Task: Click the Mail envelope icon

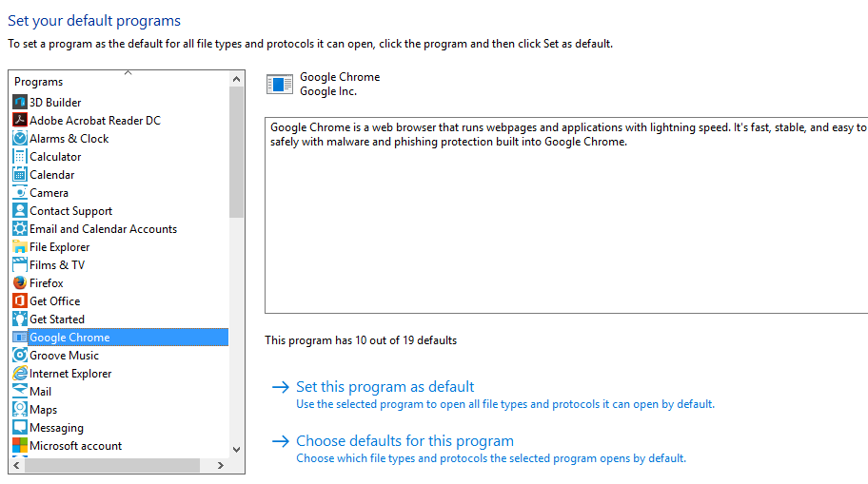Action: pos(20,392)
